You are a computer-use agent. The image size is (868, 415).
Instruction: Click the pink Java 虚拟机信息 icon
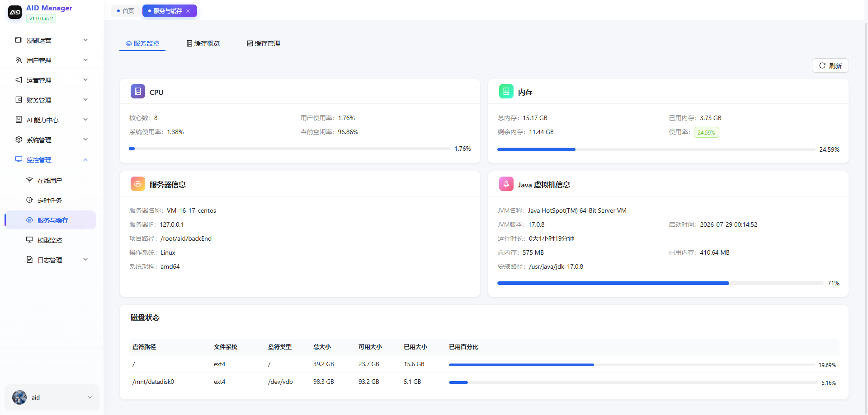(506, 184)
